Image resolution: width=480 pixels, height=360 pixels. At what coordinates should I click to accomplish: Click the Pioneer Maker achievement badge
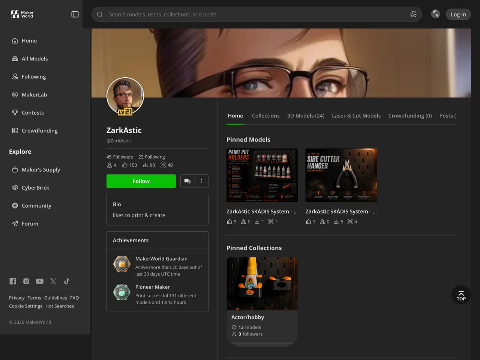click(121, 292)
